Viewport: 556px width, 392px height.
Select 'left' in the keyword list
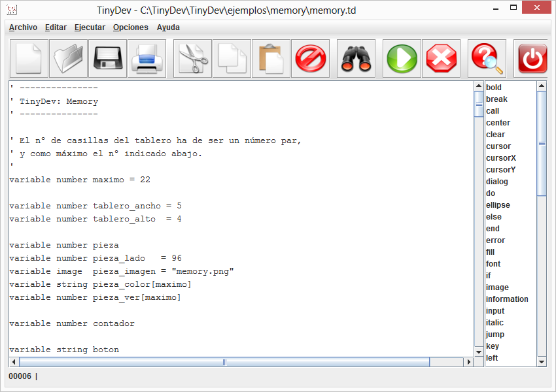click(x=492, y=357)
